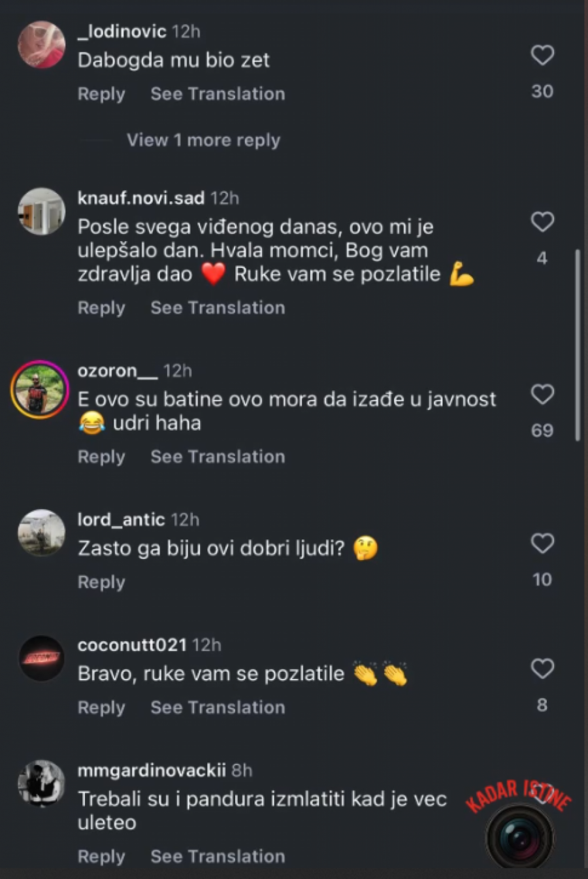Image resolution: width=588 pixels, height=879 pixels.
Task: See translation for knauf.novi.sad's comment
Action: [218, 308]
